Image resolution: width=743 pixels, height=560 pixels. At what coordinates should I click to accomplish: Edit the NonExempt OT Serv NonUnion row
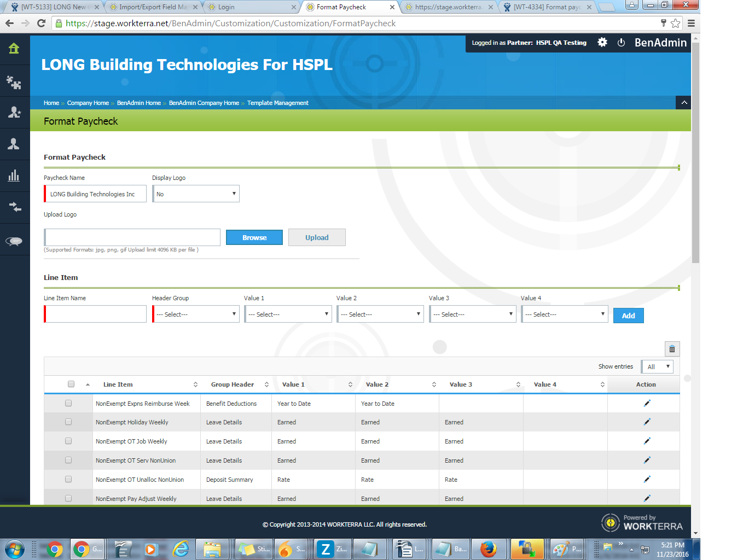point(647,460)
